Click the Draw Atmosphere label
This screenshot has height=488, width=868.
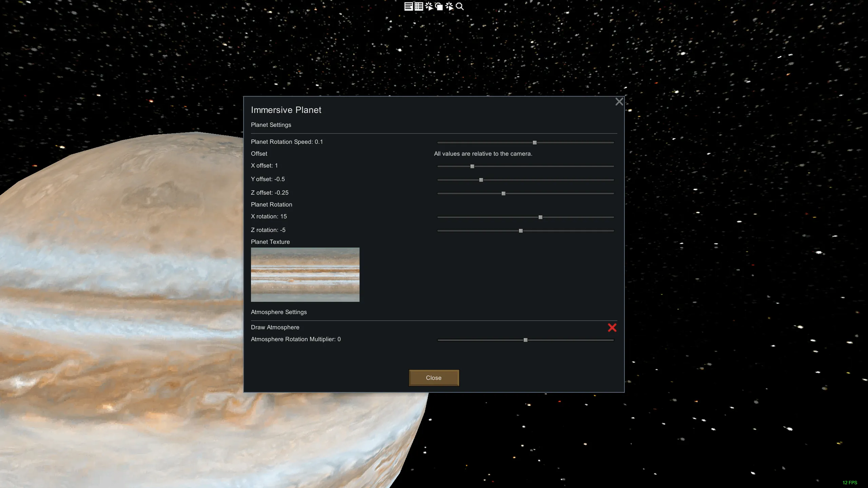pos(275,327)
